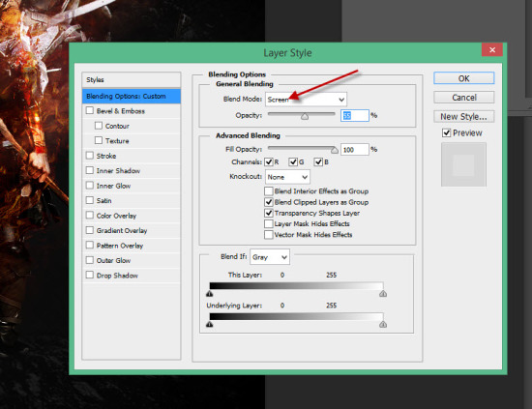Close the Layer Style dialog
The height and width of the screenshot is (409, 532).
pyautogui.click(x=492, y=50)
